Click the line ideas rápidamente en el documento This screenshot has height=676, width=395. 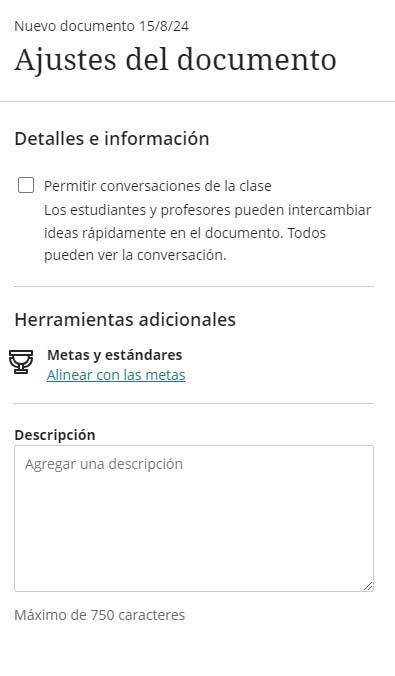[x=185, y=233]
